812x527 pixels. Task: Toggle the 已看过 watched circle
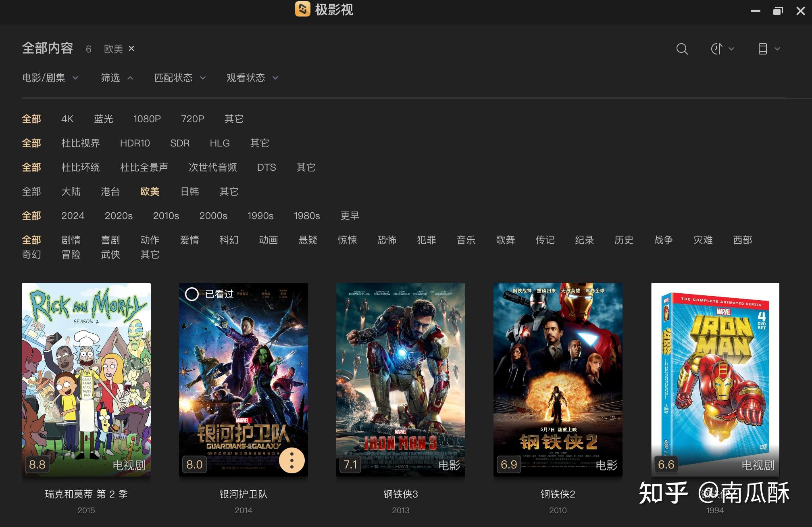click(x=192, y=294)
